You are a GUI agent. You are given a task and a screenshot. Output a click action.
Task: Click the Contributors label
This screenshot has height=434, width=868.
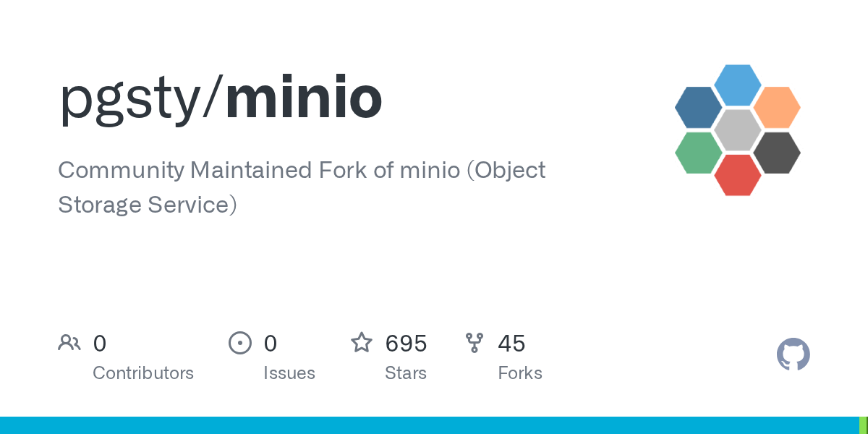pyautogui.click(x=143, y=373)
